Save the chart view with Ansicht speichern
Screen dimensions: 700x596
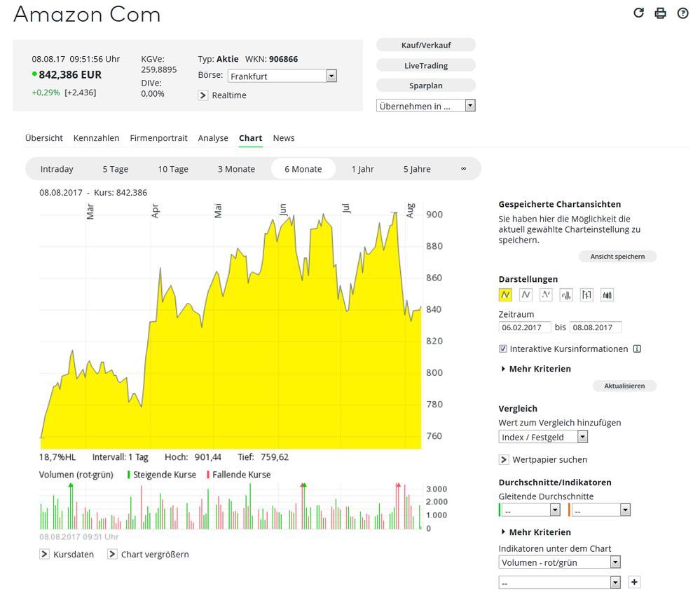coord(617,256)
